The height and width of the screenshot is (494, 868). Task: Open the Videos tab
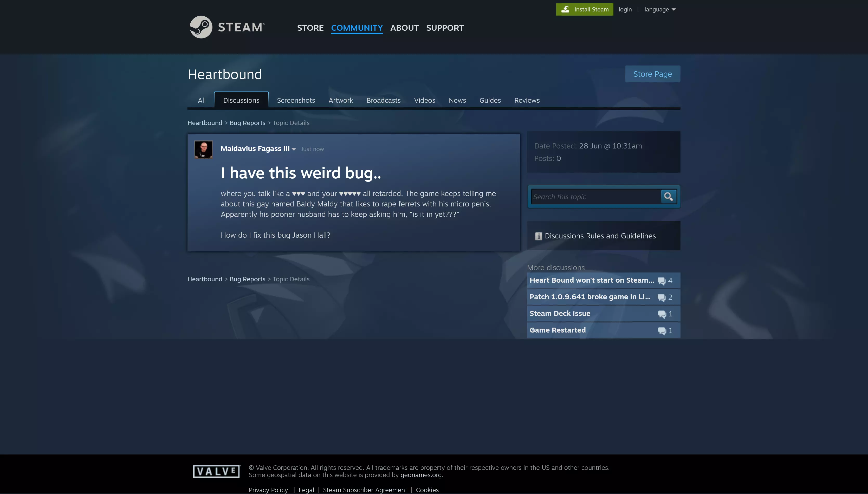tap(424, 100)
